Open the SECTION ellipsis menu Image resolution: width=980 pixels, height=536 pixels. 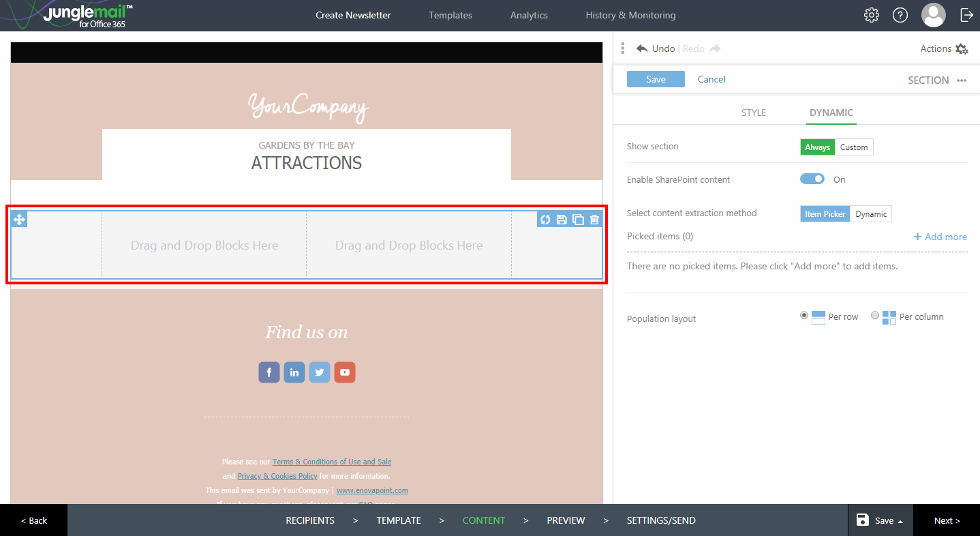pos(962,80)
